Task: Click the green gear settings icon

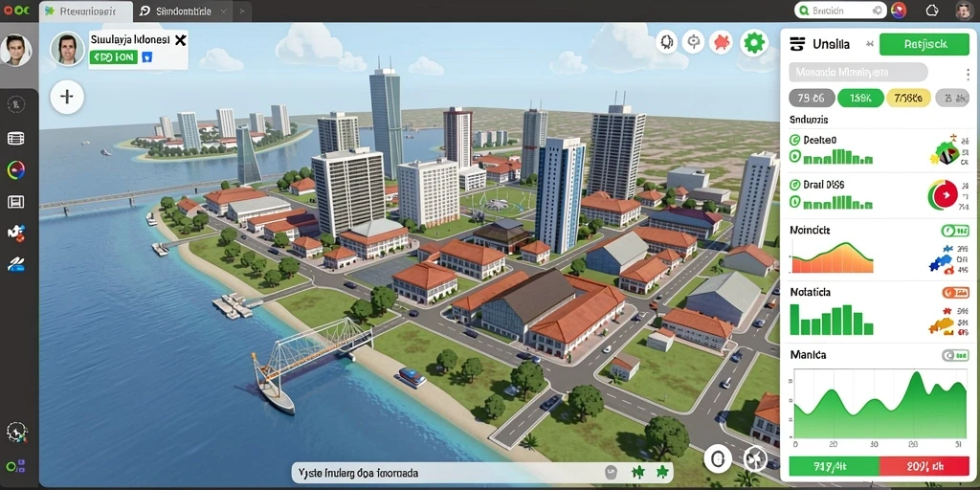Action: tap(754, 42)
